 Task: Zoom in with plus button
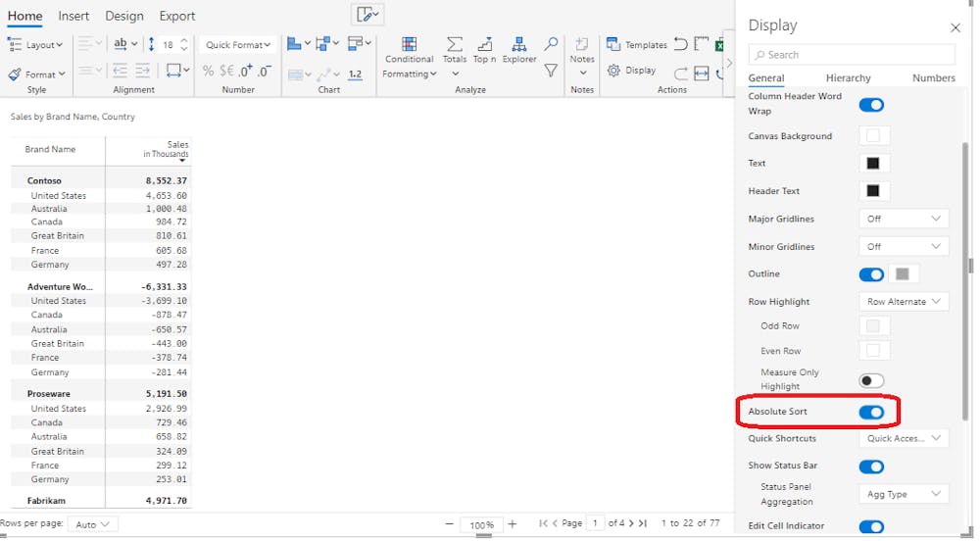(x=512, y=523)
